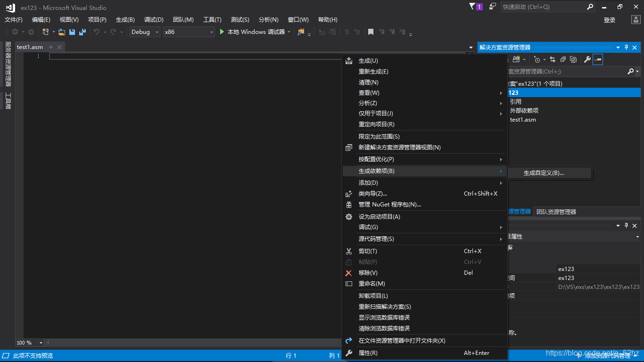
Task: Click the 登录 sign-in link
Action: coord(610,20)
